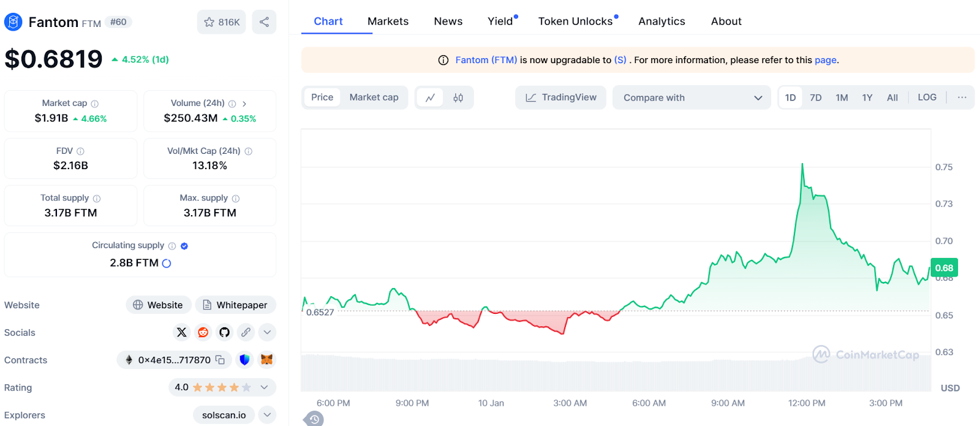Toggle LOG scale on chart
The width and height of the screenshot is (980, 426).
point(927,97)
